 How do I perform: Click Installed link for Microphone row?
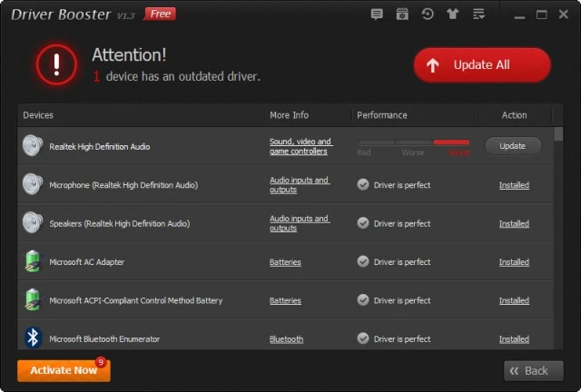pyautogui.click(x=514, y=185)
